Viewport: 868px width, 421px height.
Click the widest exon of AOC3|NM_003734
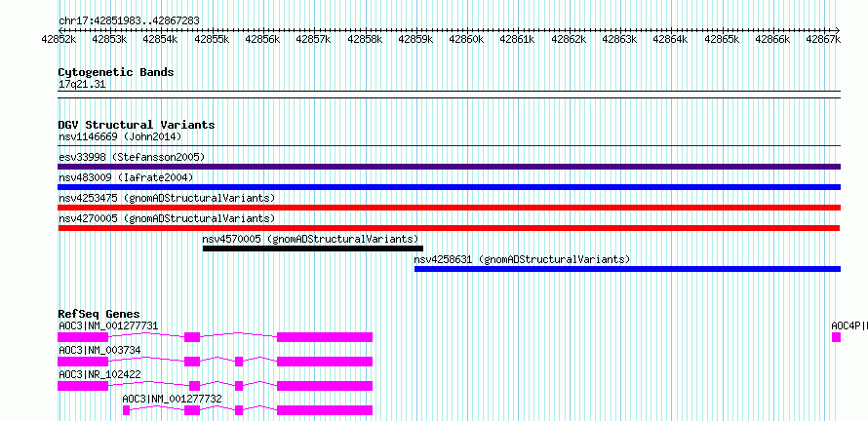click(325, 362)
